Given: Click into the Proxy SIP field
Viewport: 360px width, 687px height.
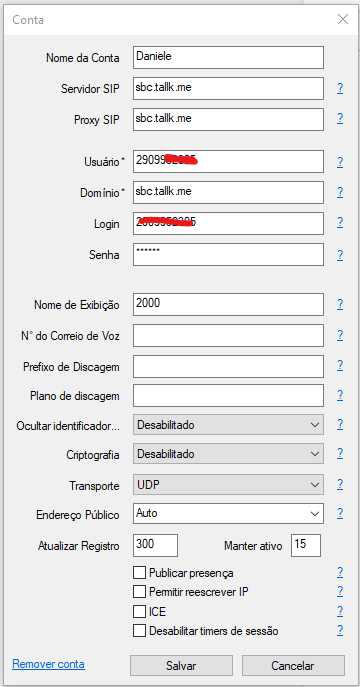Looking at the screenshot, I should [x=228, y=119].
